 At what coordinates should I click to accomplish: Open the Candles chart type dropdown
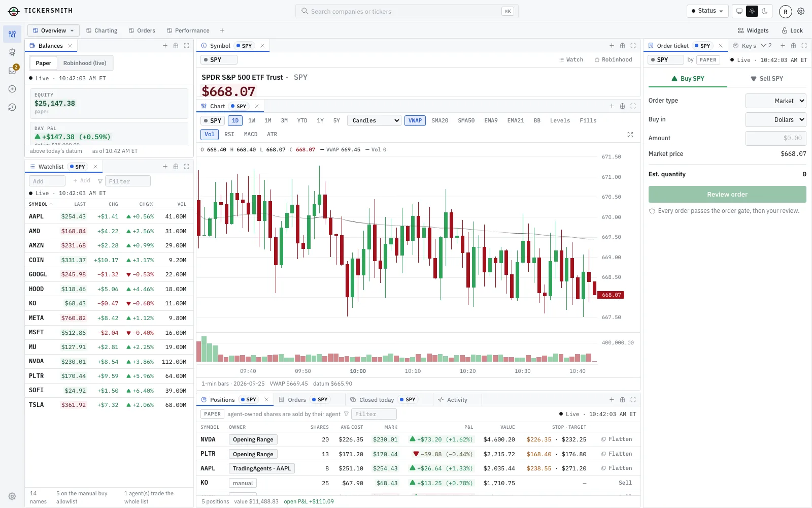(x=375, y=121)
